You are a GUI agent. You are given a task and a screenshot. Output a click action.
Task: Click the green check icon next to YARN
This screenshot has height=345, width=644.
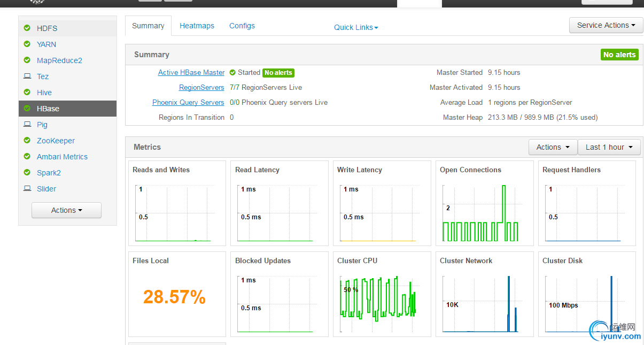coord(27,44)
